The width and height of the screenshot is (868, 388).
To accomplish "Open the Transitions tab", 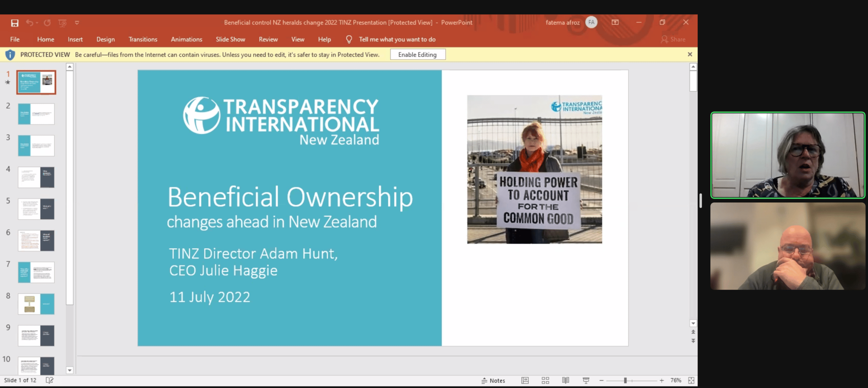I will pyautogui.click(x=143, y=39).
